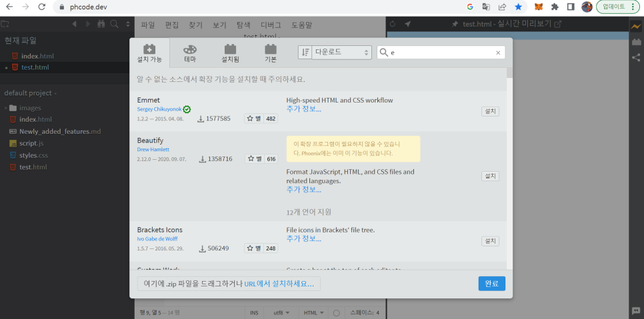Open the 탐색 menu
The width and height of the screenshot is (644, 319).
click(x=243, y=25)
